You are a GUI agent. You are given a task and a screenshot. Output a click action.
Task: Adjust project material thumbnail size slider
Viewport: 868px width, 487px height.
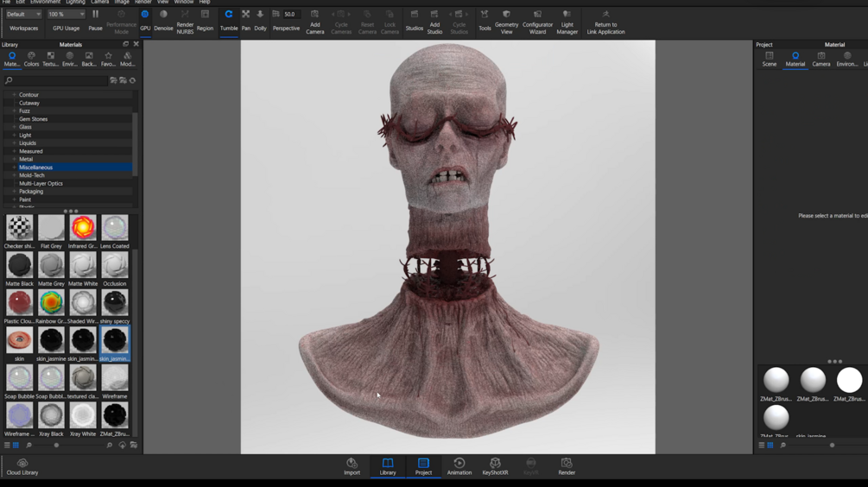(x=832, y=445)
